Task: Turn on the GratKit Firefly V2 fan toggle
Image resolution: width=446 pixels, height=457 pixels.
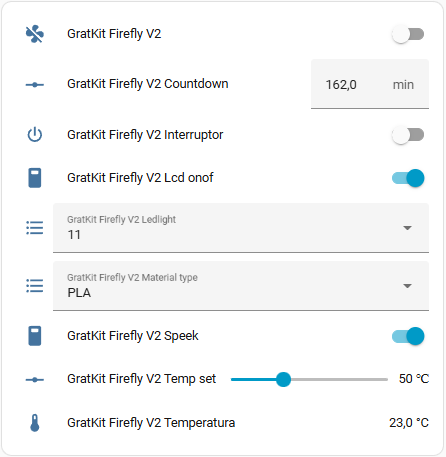Action: [x=408, y=34]
